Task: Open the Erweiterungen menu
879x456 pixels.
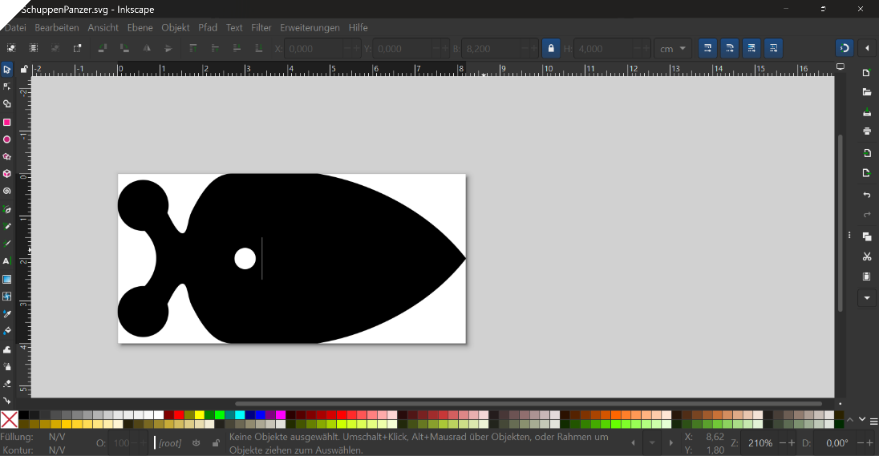Action: pyautogui.click(x=309, y=27)
